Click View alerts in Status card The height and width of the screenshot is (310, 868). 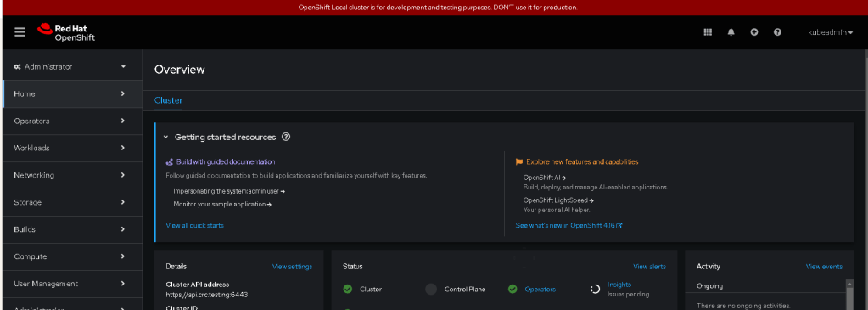[x=649, y=267]
